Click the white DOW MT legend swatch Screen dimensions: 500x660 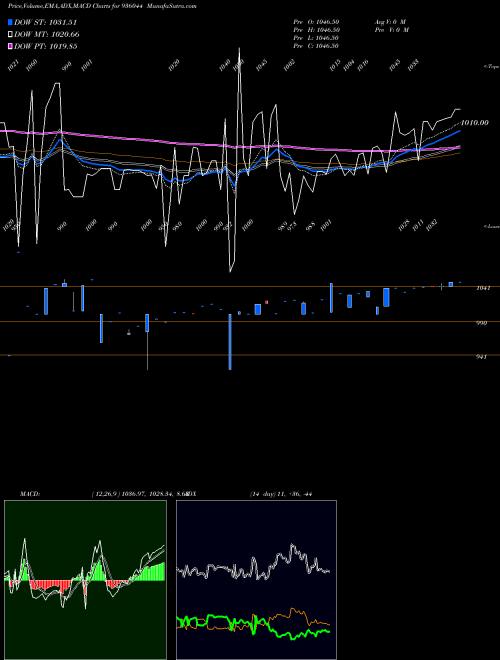[11, 35]
